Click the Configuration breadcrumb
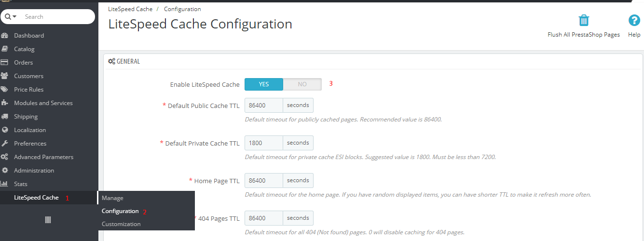 click(x=182, y=9)
